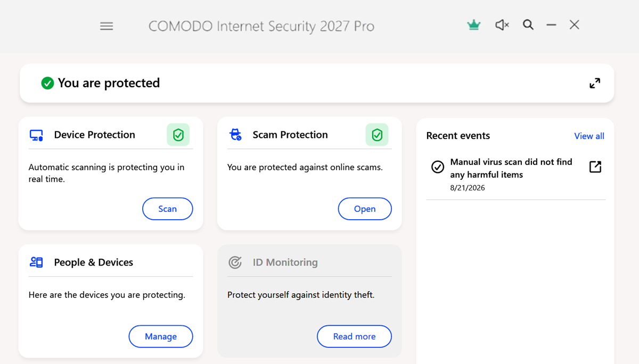Select the Scam Protection spy icon
639x364 pixels.
point(235,135)
